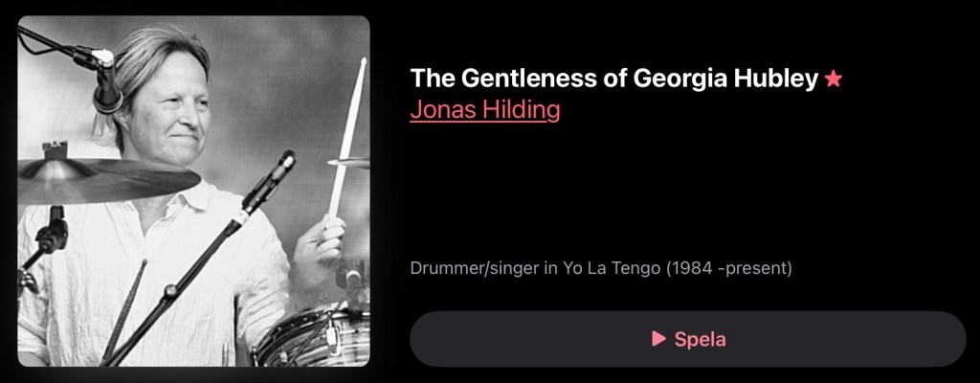Screen dimensions: 980x383
Task: Click the raised drumstick in the cover photo
Action: [x=347, y=138]
